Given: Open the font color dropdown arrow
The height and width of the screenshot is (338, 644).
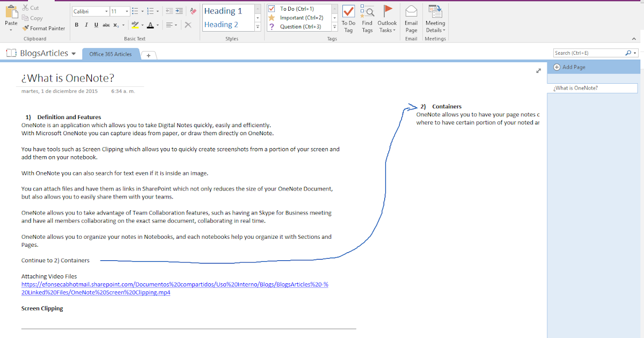Looking at the screenshot, I should click(158, 25).
